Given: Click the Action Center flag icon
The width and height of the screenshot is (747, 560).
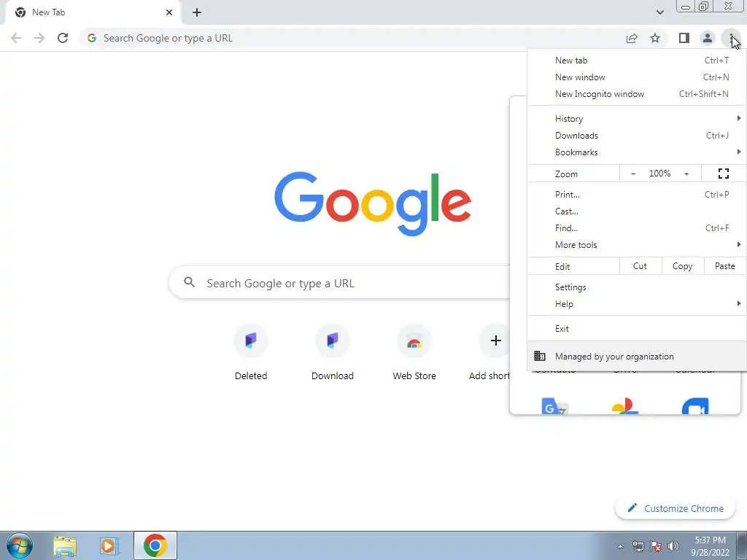Looking at the screenshot, I should tap(656, 546).
